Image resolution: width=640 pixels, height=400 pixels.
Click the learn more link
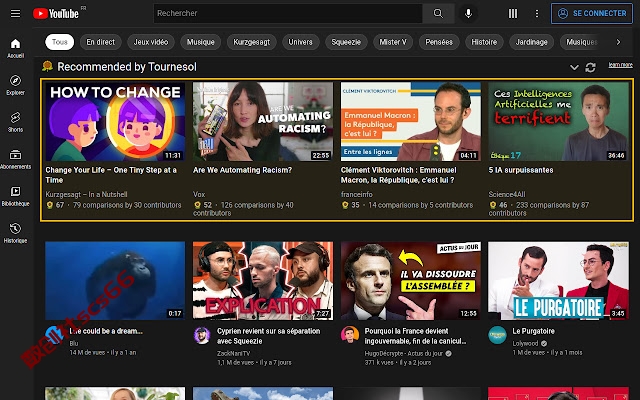tap(620, 64)
